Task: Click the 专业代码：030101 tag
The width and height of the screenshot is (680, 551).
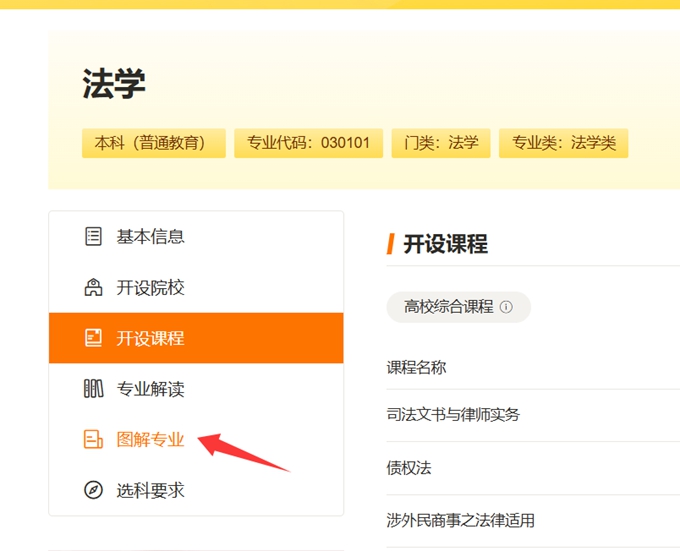Action: coord(308,143)
